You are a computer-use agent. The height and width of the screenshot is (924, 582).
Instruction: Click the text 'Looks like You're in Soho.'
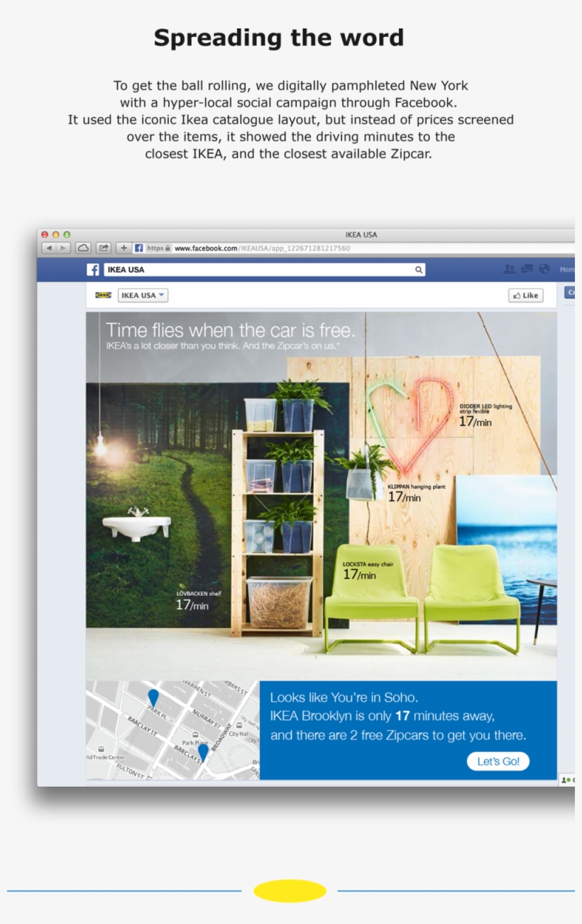point(344,697)
